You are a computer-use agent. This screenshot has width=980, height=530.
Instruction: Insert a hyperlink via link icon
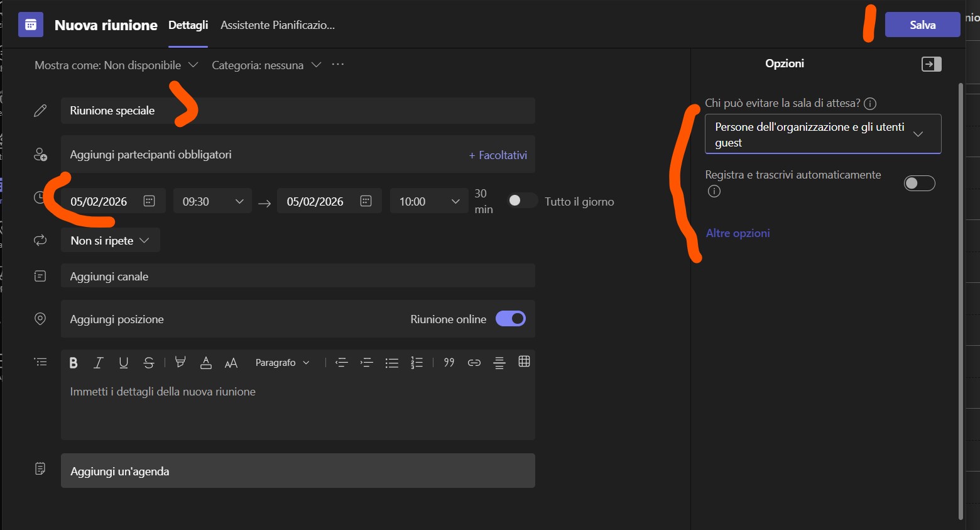(474, 363)
